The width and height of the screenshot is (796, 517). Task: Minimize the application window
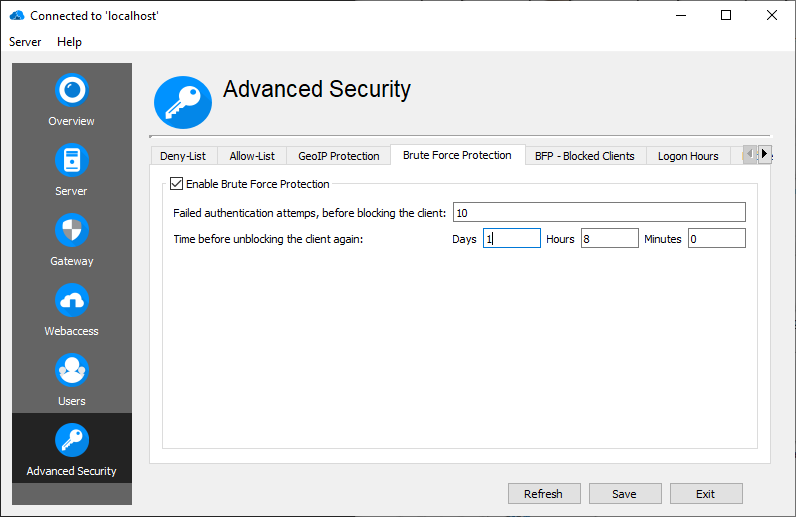point(681,15)
